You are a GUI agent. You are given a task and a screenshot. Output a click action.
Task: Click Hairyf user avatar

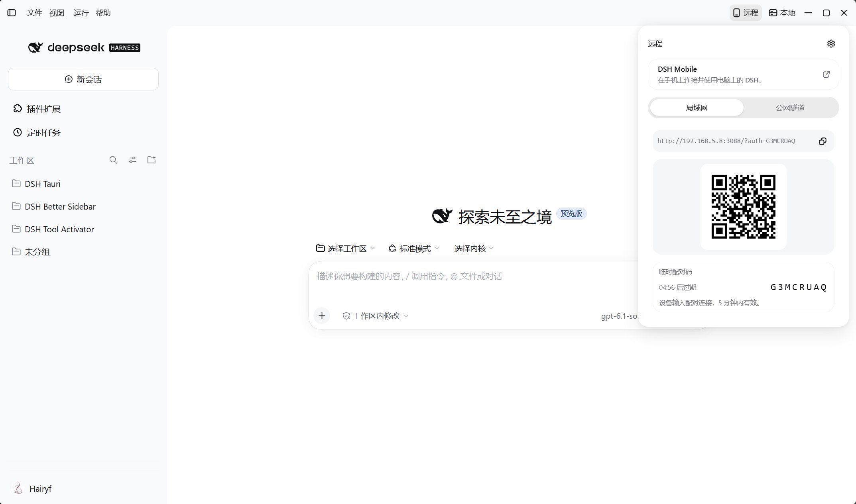pyautogui.click(x=18, y=488)
